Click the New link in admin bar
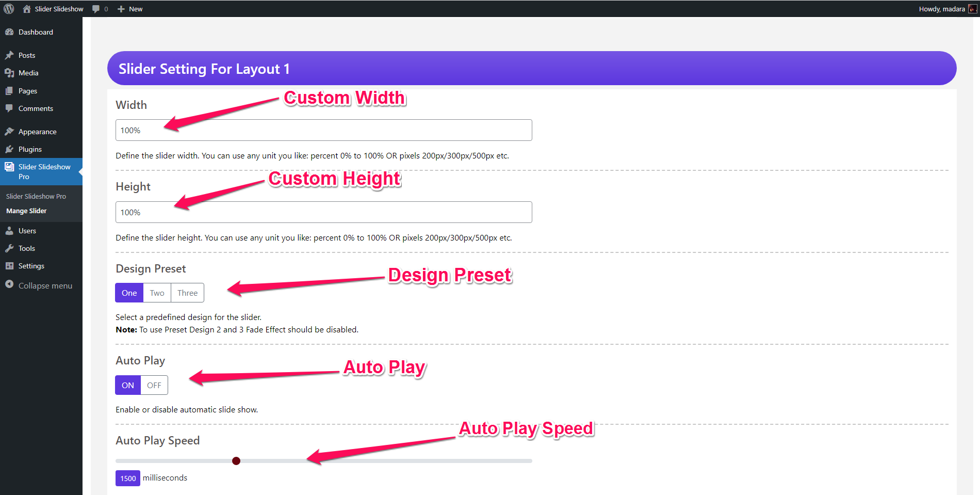Screen dimensions: 980x495 click(136, 9)
